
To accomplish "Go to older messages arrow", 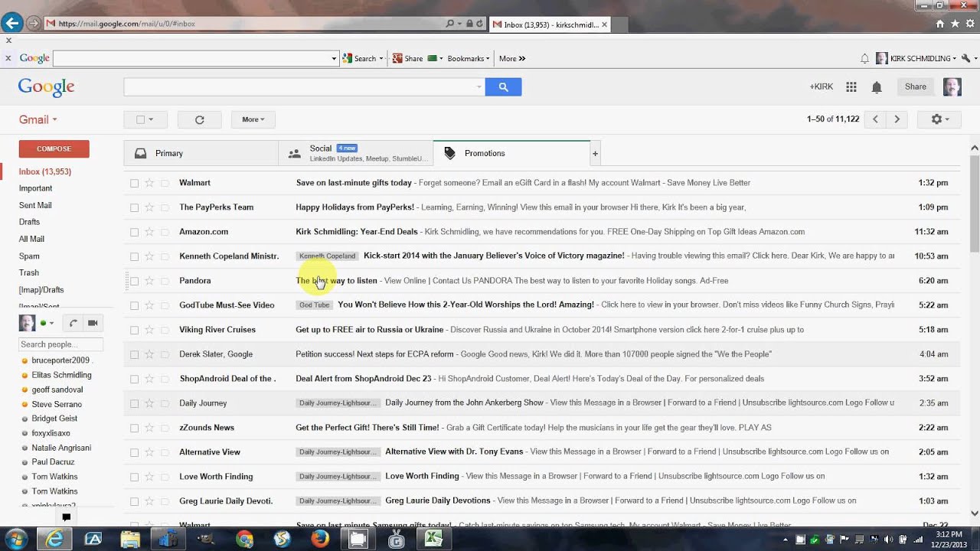I will click(897, 119).
